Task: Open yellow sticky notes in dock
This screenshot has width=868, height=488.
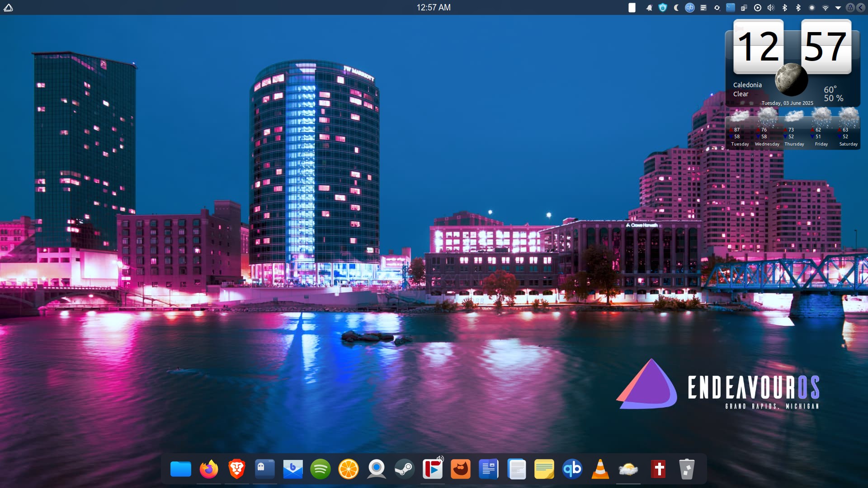Action: 544,469
